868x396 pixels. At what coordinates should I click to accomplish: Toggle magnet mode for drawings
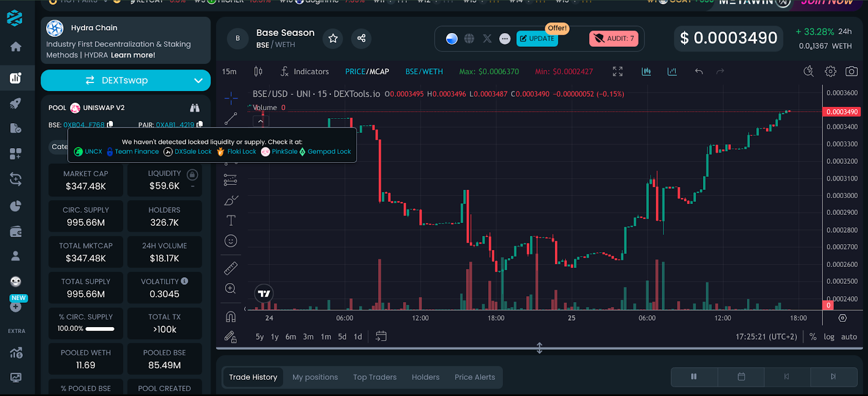point(231,316)
